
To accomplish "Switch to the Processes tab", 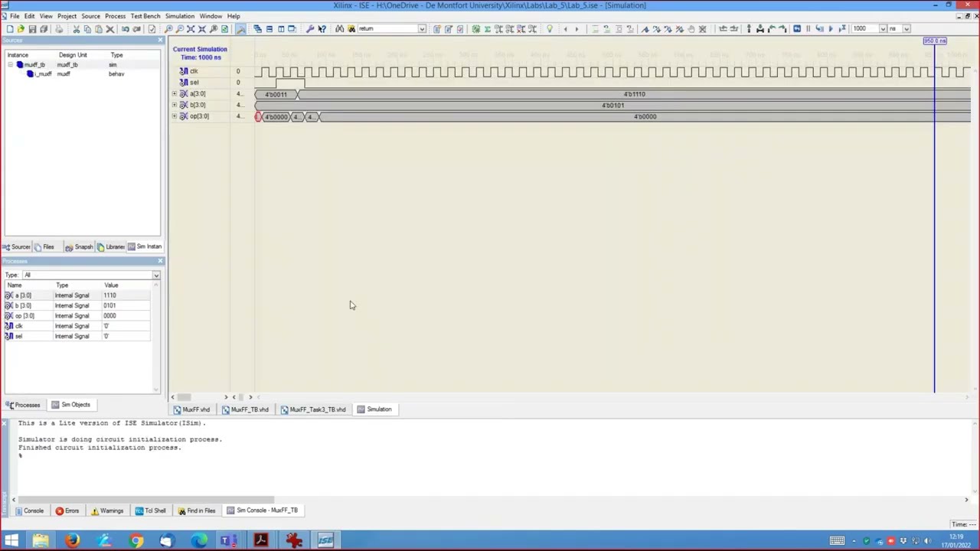I will [x=23, y=405].
